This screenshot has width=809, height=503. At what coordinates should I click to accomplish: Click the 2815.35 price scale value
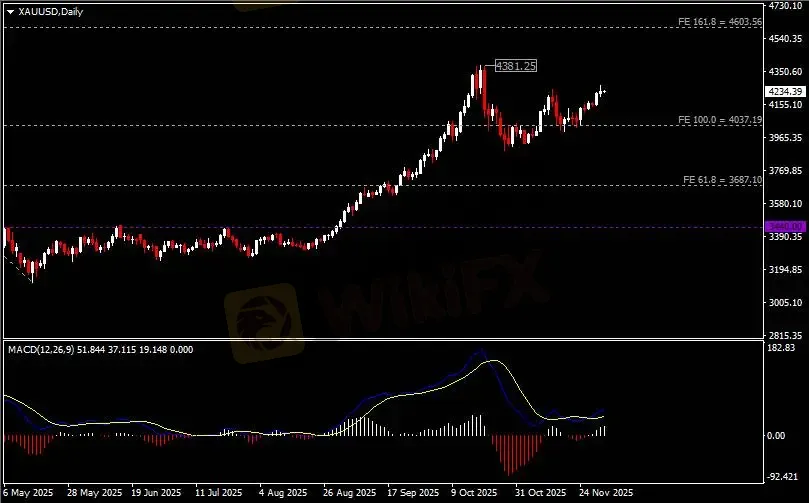785,335
